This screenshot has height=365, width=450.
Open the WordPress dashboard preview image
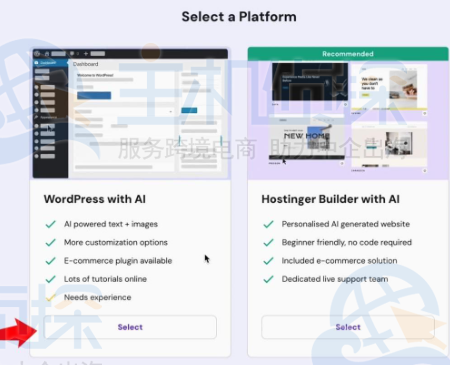[x=130, y=113]
